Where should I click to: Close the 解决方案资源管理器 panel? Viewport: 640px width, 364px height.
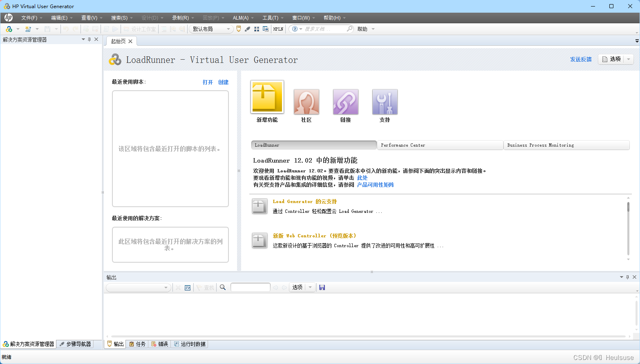[x=96, y=40]
